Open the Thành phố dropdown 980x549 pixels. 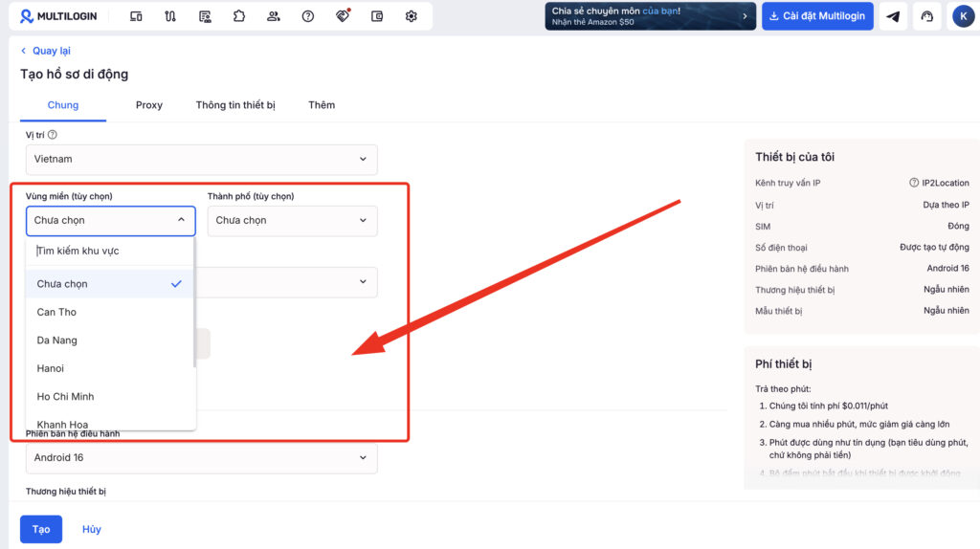click(x=292, y=221)
